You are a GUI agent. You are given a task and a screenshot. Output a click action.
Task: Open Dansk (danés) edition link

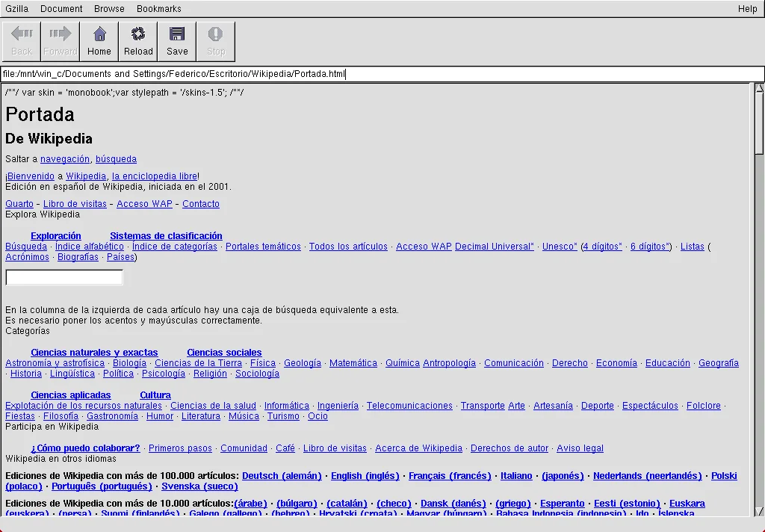453,504
